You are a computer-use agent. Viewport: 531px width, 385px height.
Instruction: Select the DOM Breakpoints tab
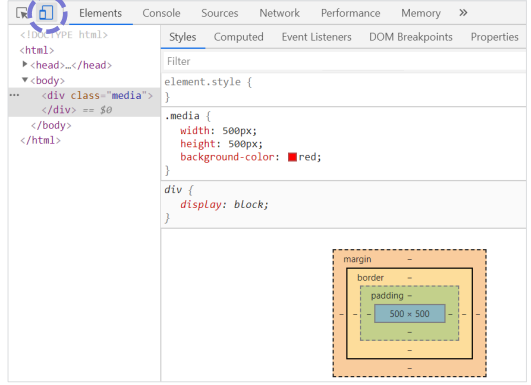[411, 37]
